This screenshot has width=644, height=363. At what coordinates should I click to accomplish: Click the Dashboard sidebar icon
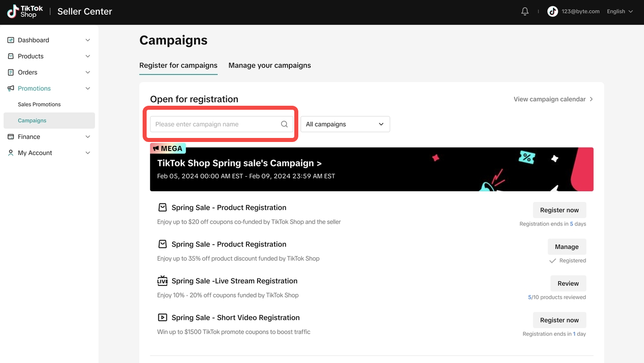11,40
